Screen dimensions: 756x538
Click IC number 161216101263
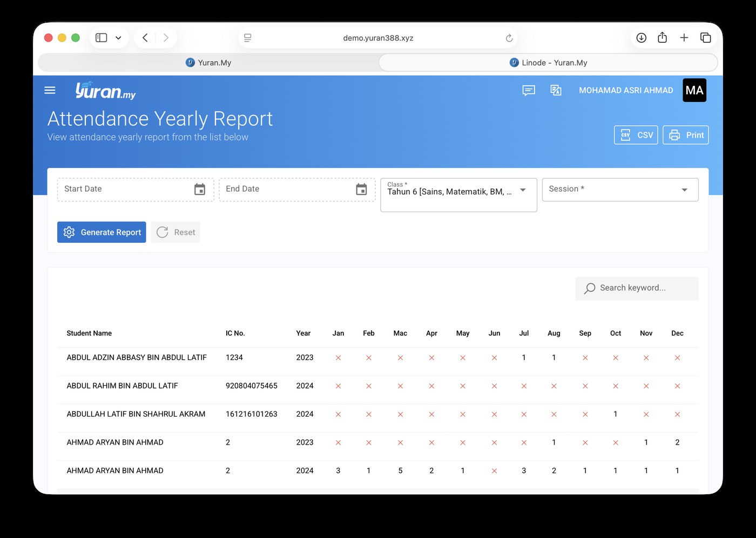pos(252,414)
